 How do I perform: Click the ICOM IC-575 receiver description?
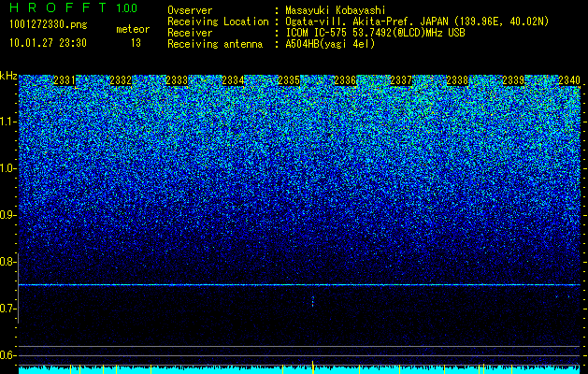pyautogui.click(x=376, y=33)
